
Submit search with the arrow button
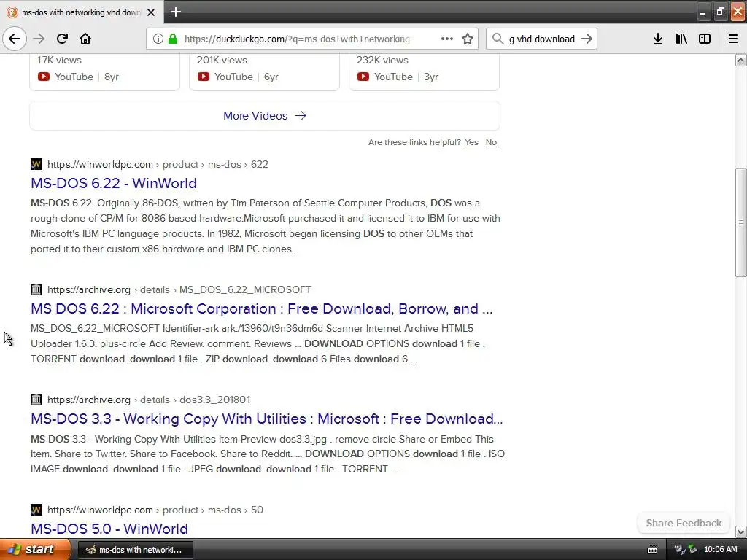[x=587, y=39]
